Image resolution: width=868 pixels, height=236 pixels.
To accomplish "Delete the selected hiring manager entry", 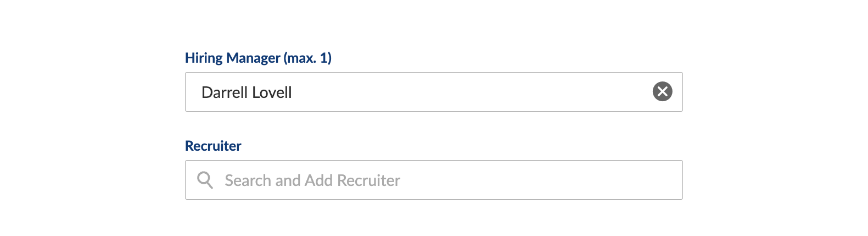I will click(x=662, y=91).
